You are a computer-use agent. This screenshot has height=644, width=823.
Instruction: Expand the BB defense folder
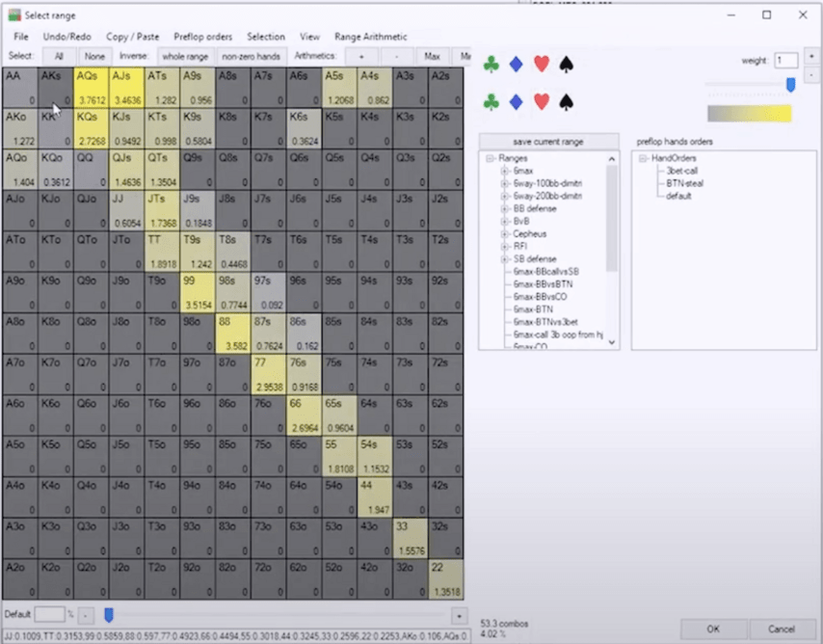tap(504, 208)
